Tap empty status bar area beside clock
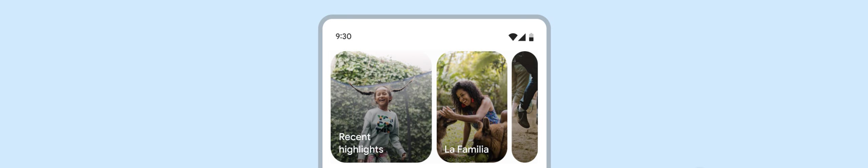Screen dimensions: 868x168 [x=427, y=37]
